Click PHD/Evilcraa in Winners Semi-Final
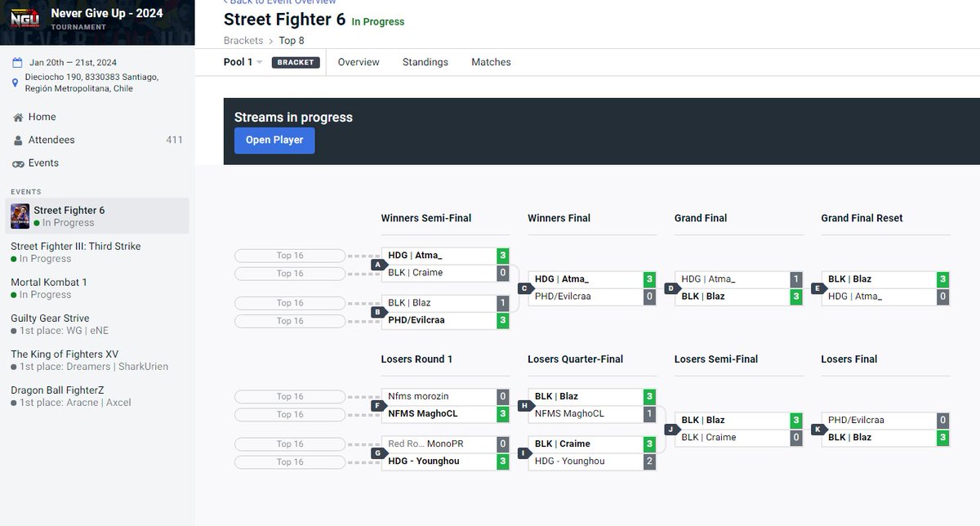980x526 pixels. click(x=439, y=320)
